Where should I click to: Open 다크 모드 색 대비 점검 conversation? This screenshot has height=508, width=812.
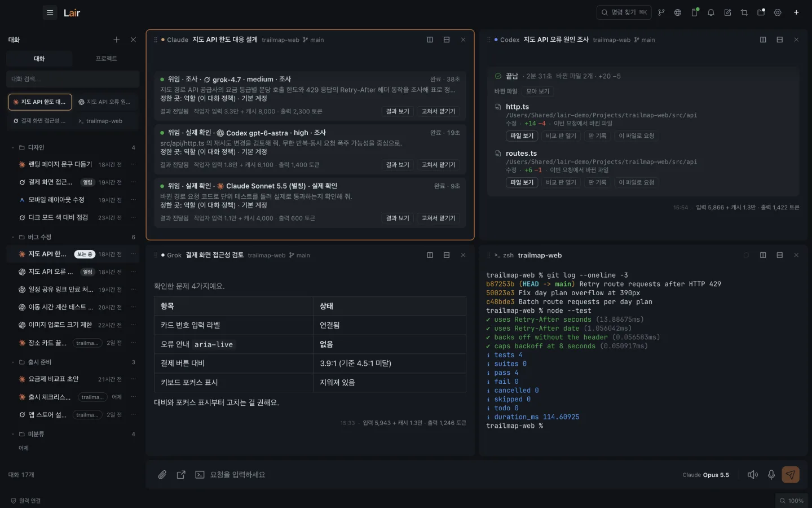[x=58, y=217]
